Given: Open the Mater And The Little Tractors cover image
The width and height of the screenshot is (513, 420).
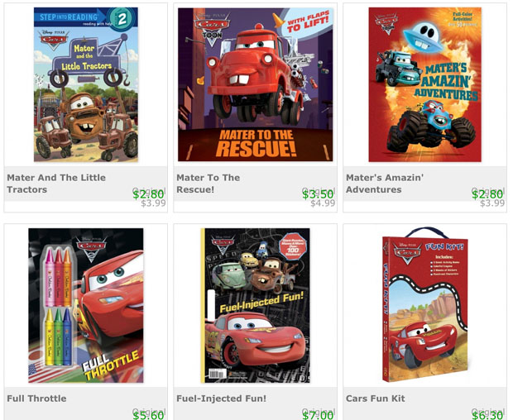Looking at the screenshot, I should 86,84.
